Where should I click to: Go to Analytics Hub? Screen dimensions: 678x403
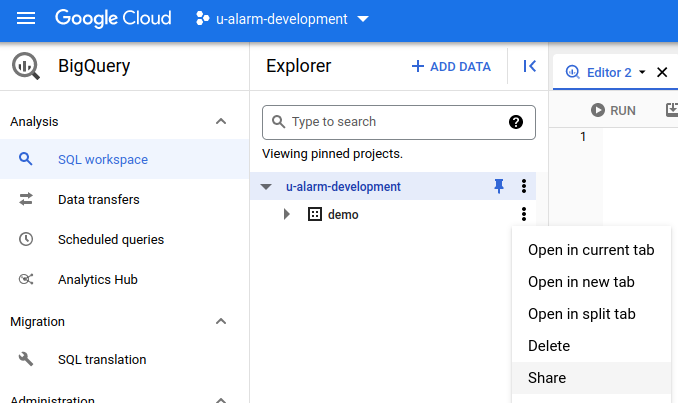pos(97,280)
